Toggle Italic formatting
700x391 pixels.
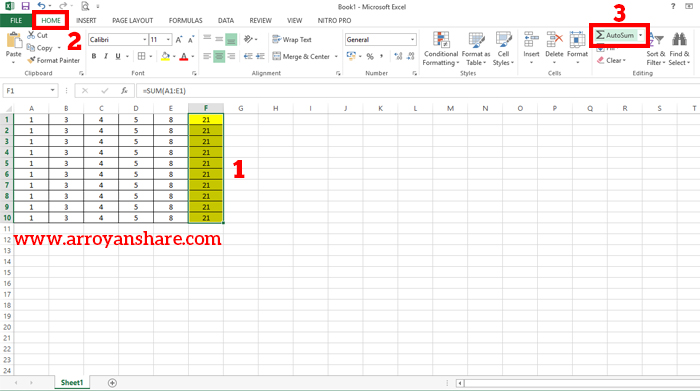[106, 56]
